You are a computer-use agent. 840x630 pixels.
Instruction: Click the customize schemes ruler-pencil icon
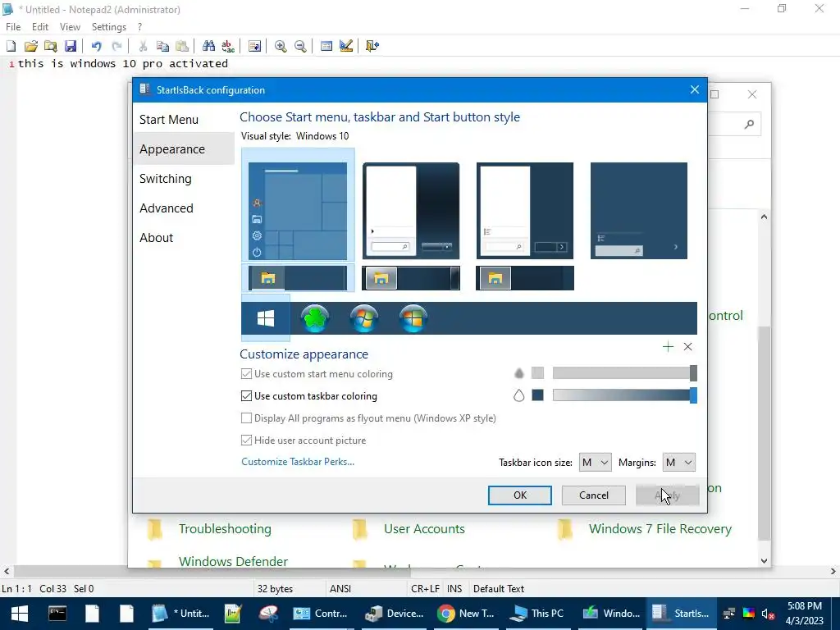pyautogui.click(x=346, y=46)
